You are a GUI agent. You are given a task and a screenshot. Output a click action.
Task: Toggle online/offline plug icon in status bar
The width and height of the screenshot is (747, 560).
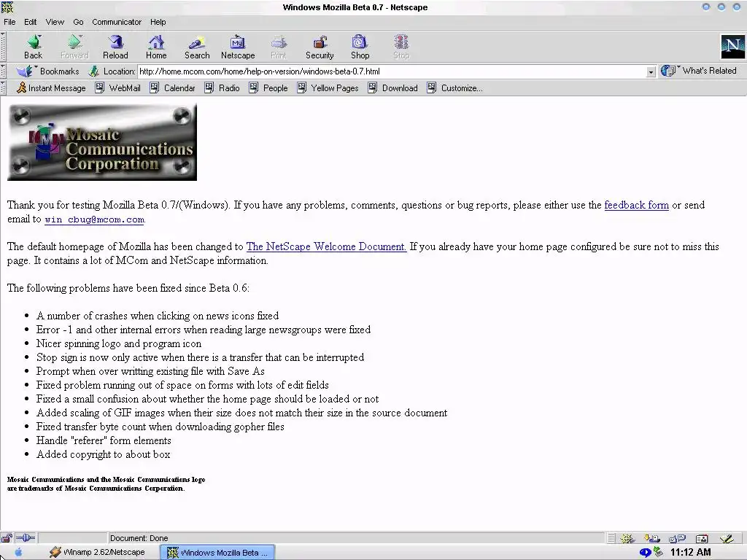(26, 538)
